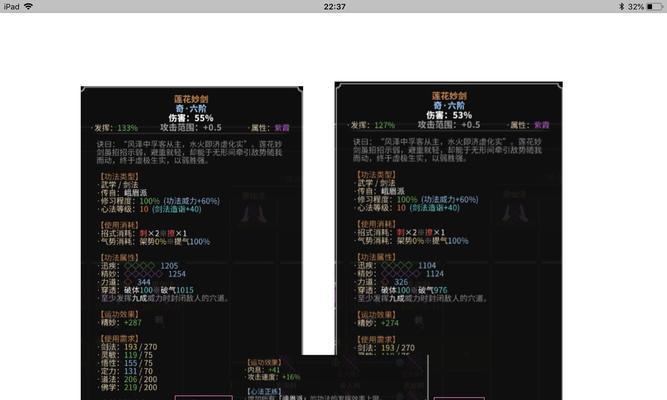The image size is (667, 400).
Task: Tap the right card's 气势消耗 line
Action: (413, 240)
